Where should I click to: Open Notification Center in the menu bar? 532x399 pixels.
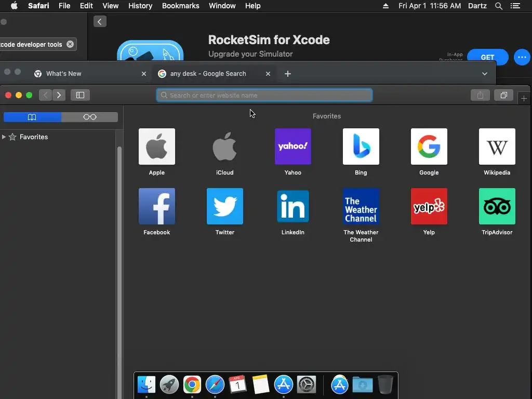[x=515, y=6]
